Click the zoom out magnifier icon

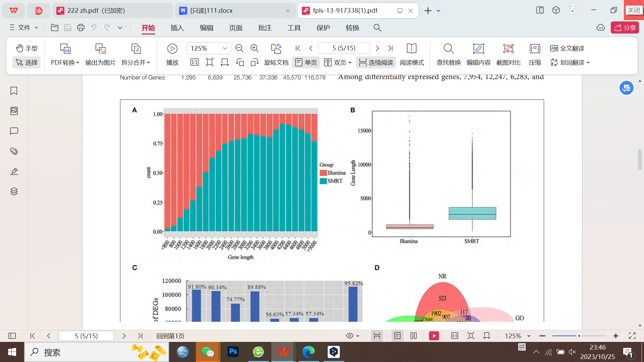coord(239,48)
